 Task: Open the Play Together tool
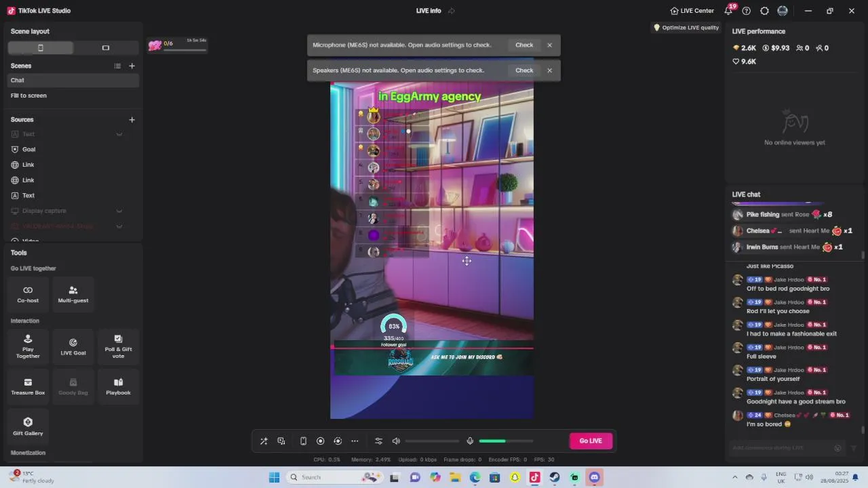pos(28,346)
